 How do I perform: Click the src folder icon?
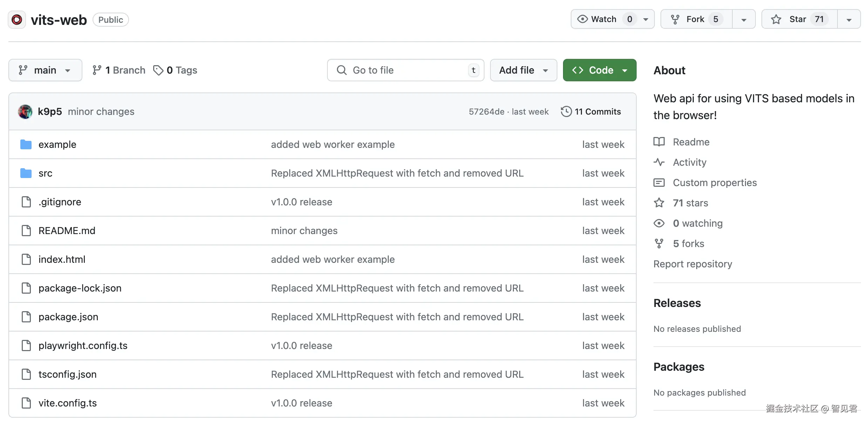pyautogui.click(x=26, y=173)
